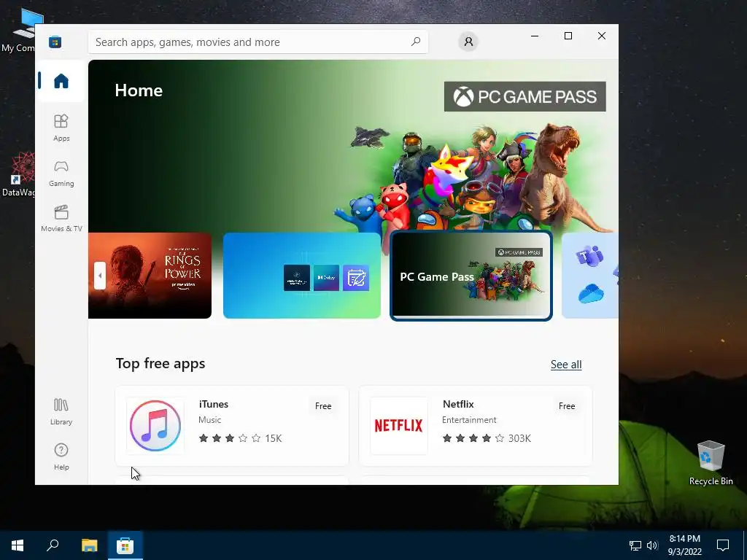Minimize the Microsoft Store window
This screenshot has height=560, width=747.
click(x=535, y=36)
